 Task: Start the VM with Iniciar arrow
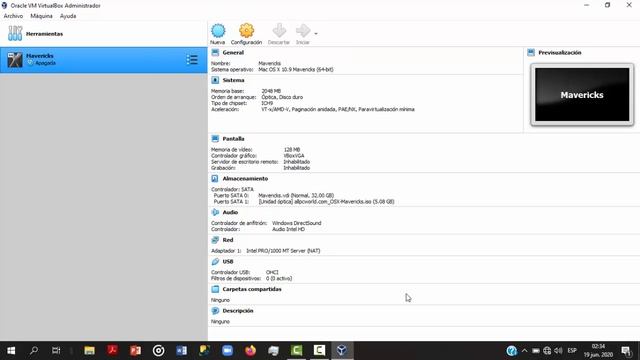(303, 31)
